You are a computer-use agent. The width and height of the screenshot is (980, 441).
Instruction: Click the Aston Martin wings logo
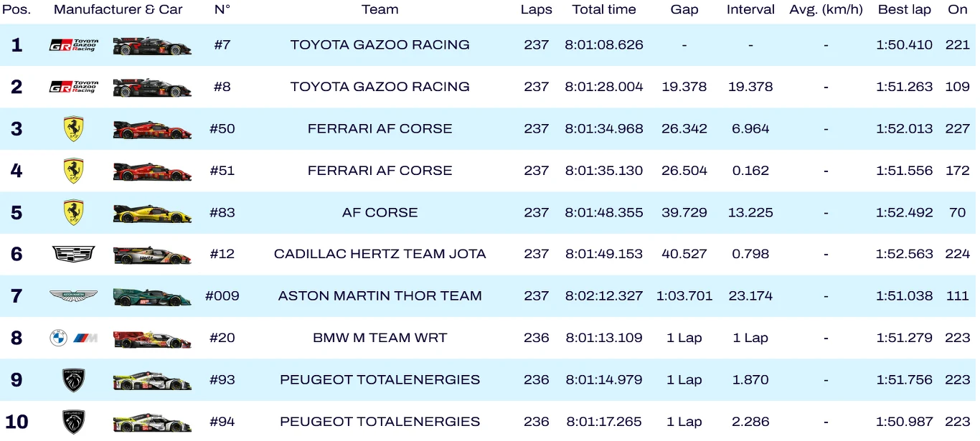[73, 296]
